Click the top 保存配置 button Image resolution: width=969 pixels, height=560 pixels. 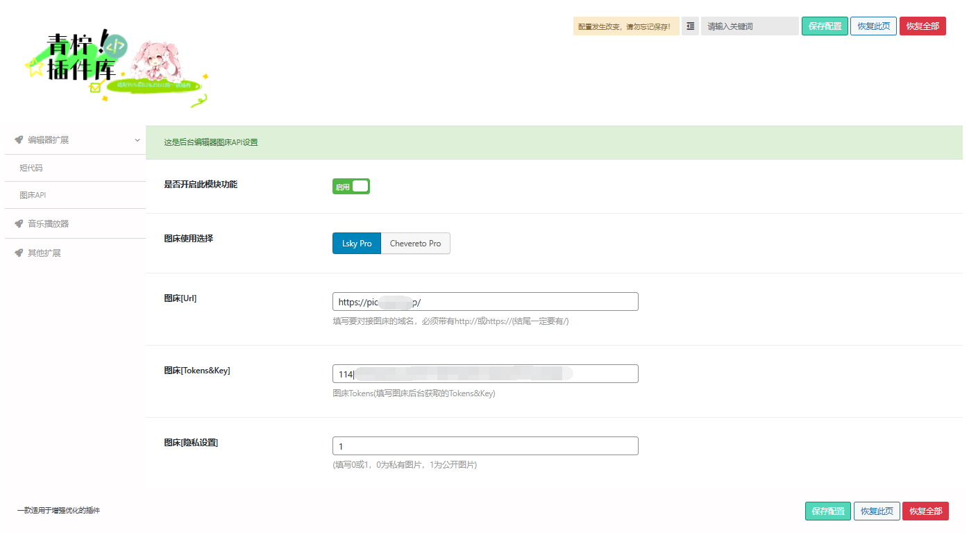pos(825,26)
